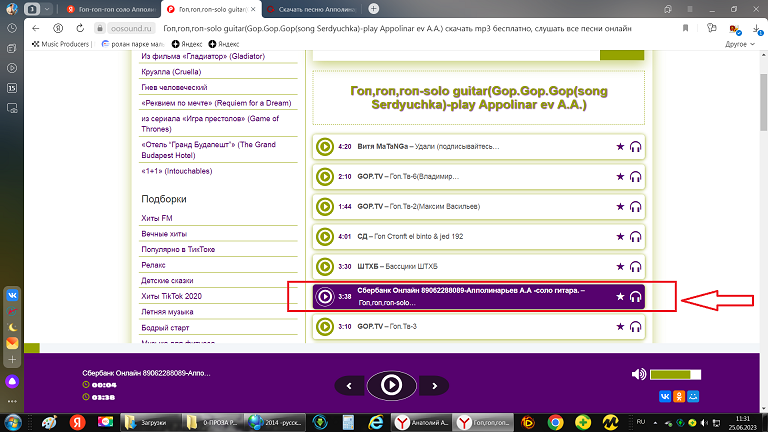Screen dimensions: 768x432
Task: Star the Витя MaTaNGa track as favorite
Action: click(620, 146)
